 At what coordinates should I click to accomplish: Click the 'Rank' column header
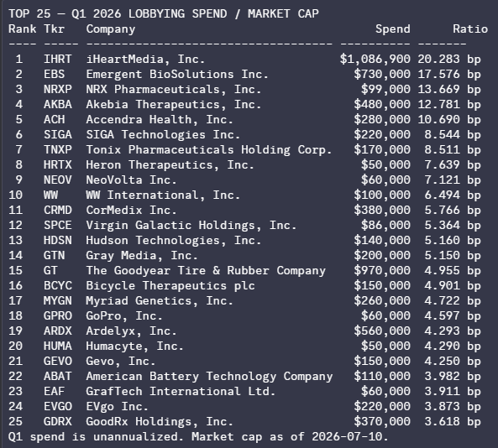[x=22, y=29]
